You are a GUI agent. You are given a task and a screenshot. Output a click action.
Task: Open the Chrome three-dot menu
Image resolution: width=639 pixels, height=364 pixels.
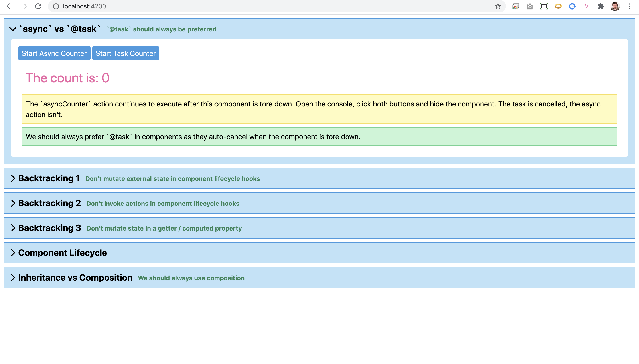pos(629,6)
